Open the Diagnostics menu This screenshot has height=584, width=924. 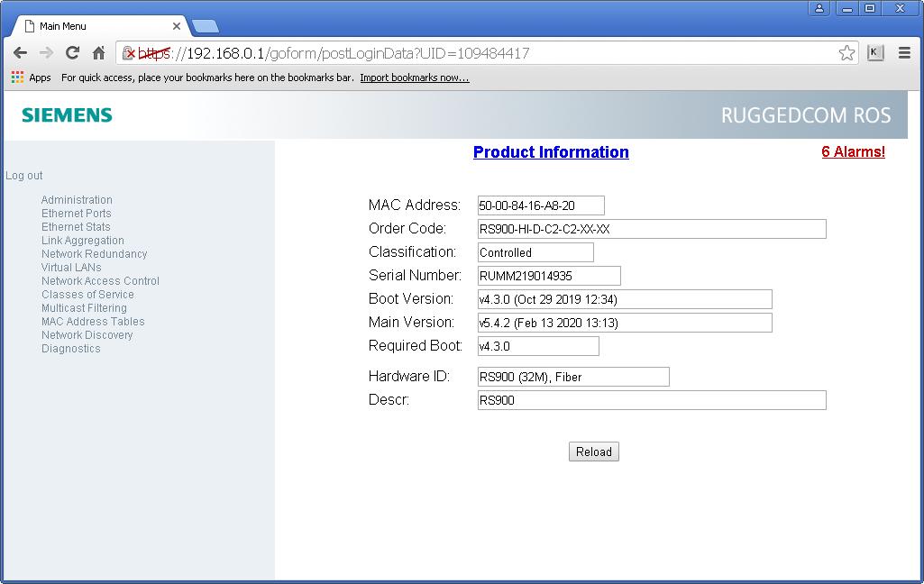pos(70,349)
